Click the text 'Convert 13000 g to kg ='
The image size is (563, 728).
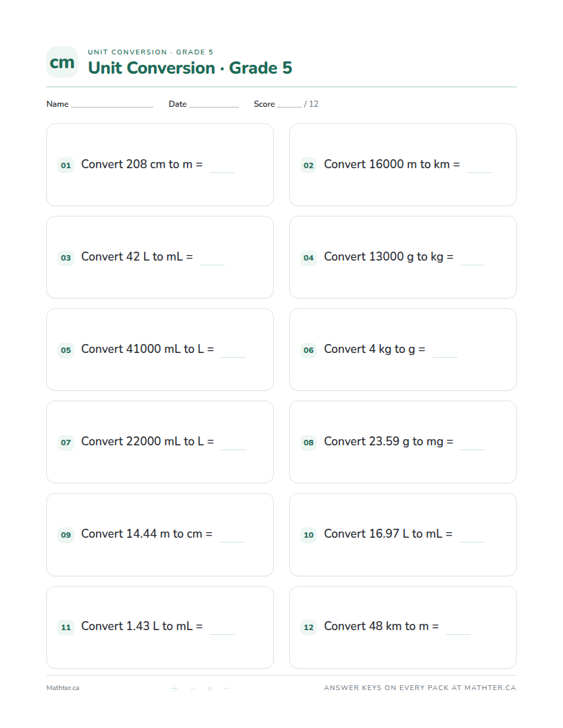click(388, 257)
